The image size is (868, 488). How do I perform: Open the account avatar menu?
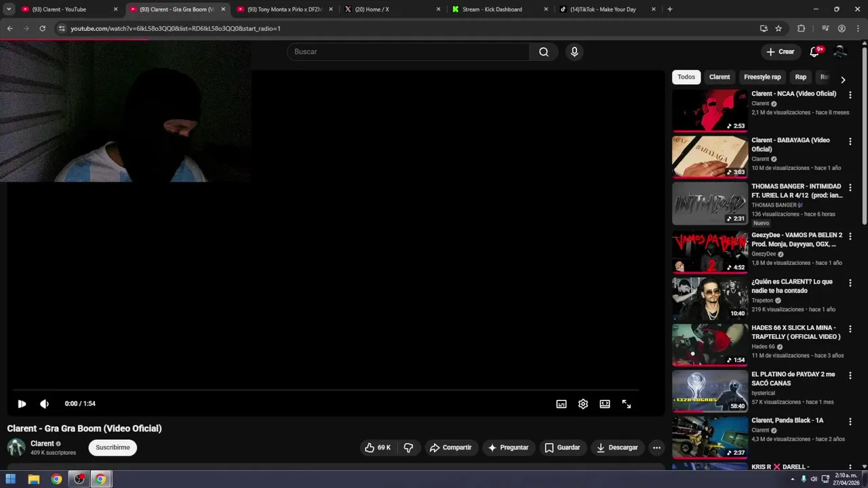pos(840,52)
